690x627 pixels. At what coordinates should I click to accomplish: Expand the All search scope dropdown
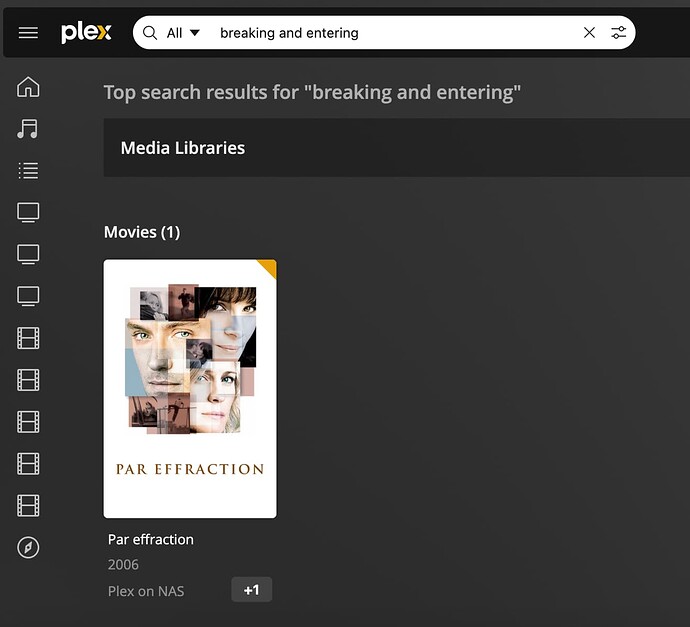[x=183, y=33]
